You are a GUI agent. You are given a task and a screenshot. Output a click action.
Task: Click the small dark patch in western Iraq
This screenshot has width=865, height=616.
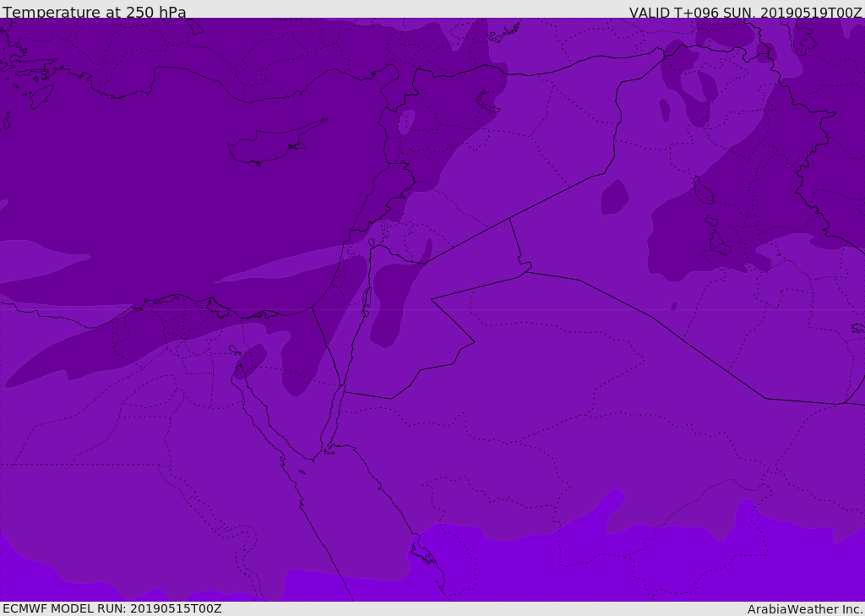coord(614,198)
